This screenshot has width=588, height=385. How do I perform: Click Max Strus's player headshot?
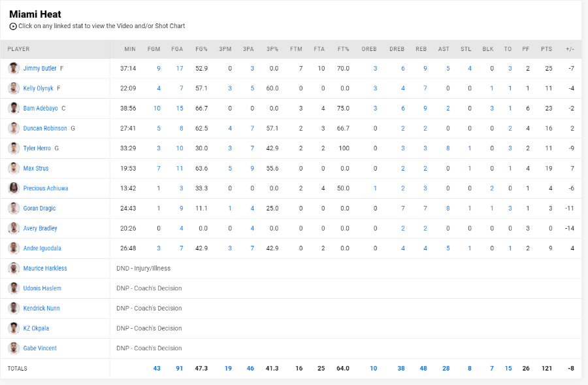pos(14,168)
